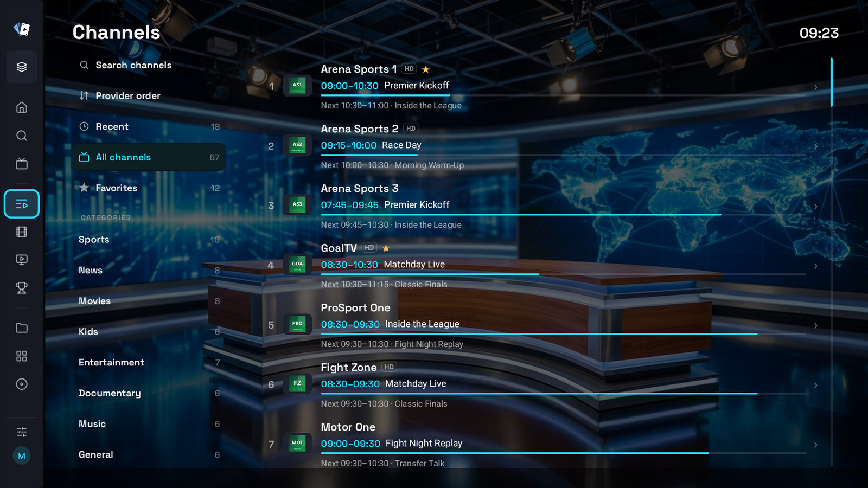This screenshot has height=488, width=868.
Task: Expand Arena Sports 2 row chevron
Action: coord(815,146)
